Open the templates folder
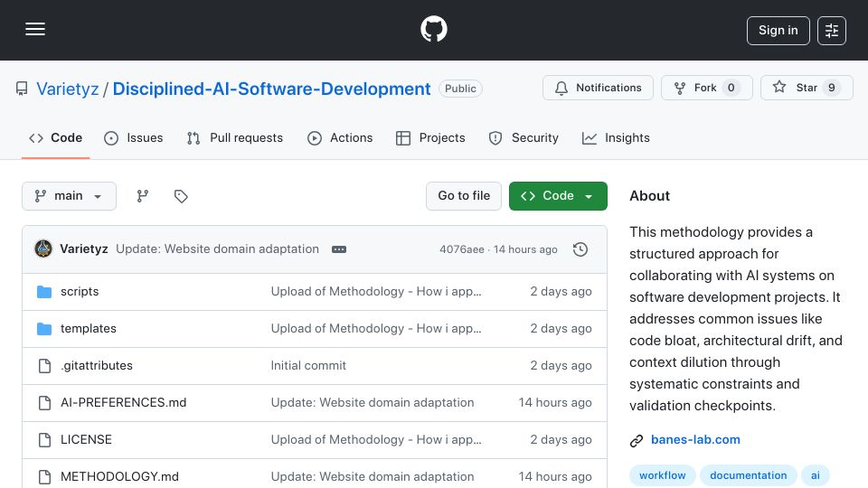Image resolution: width=868 pixels, height=488 pixels. pos(89,329)
